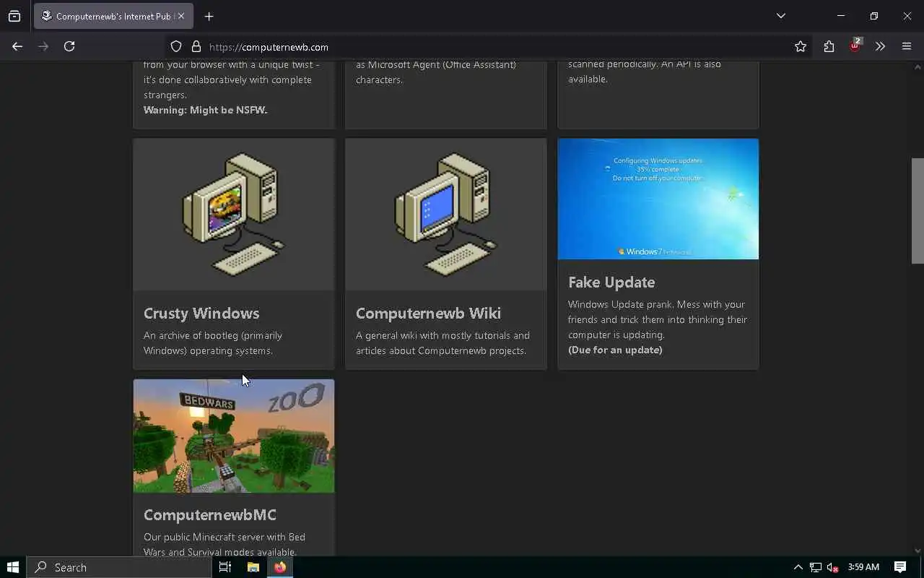The image size is (924, 578).
Task: Click the '(Due for an update)' text
Action: (x=615, y=350)
